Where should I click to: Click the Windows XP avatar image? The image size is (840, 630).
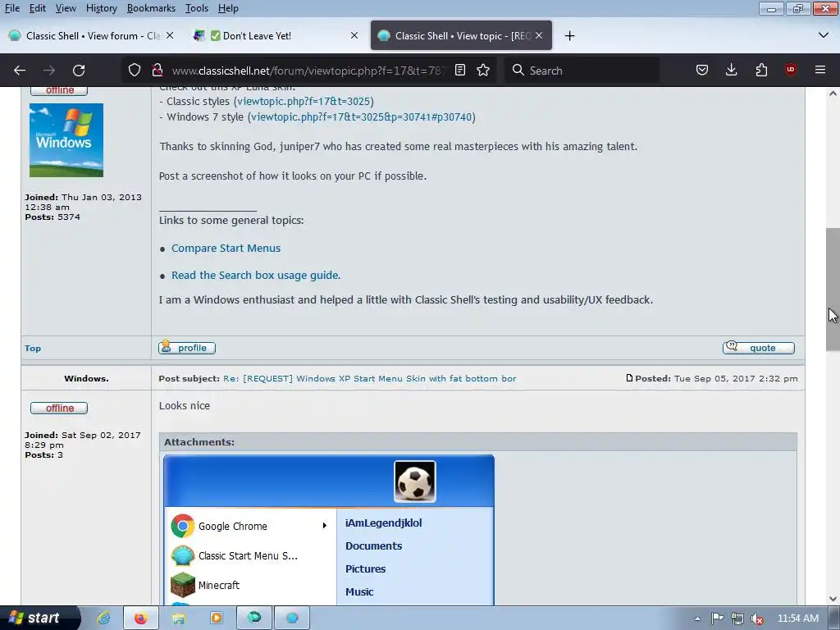pos(66,140)
